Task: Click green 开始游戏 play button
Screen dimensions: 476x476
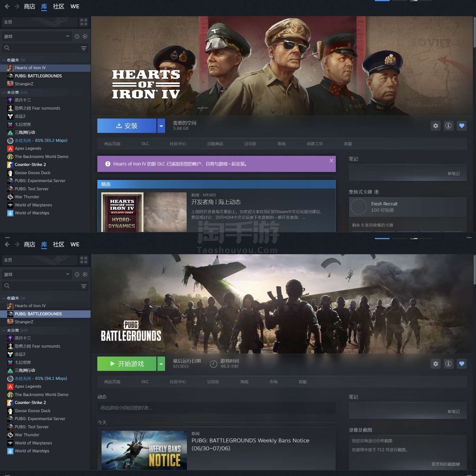Action: [127, 364]
